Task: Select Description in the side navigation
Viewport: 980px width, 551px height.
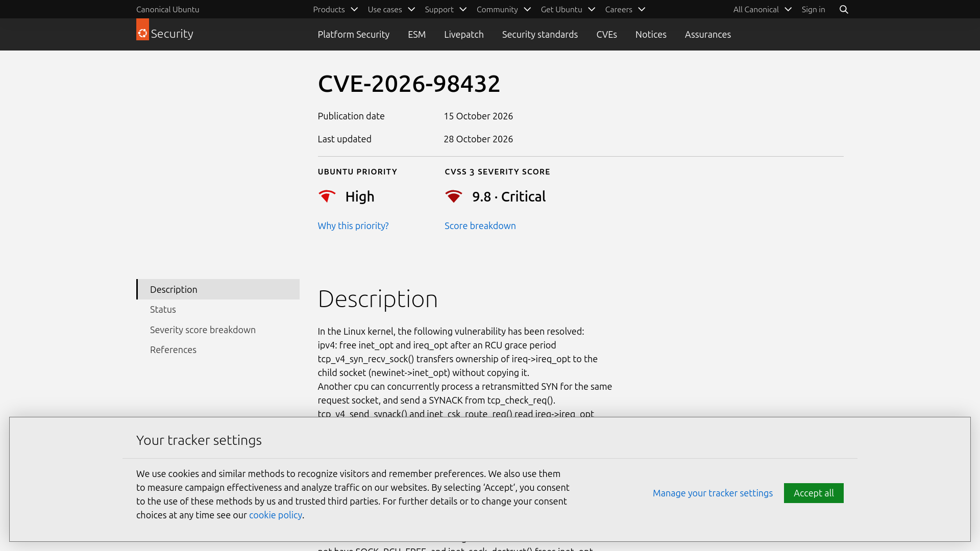Action: [218, 289]
